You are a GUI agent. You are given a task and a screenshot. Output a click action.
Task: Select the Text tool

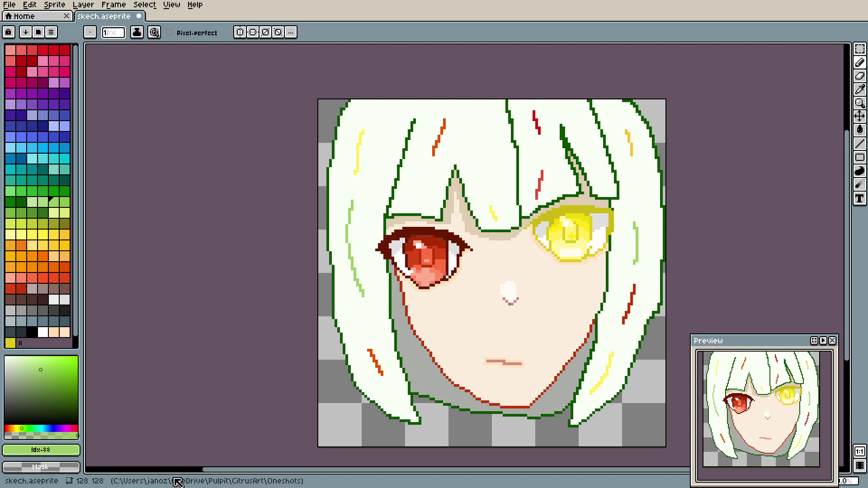[859, 198]
